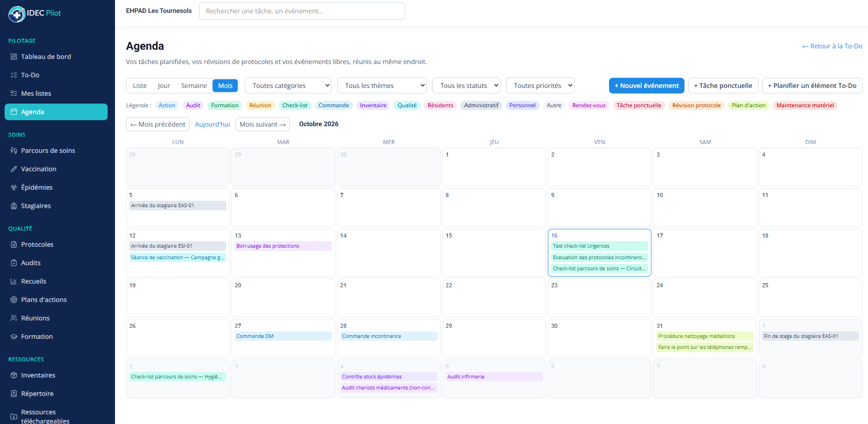Click the Aujourd'hui link
This screenshot has height=424, width=868.
(213, 124)
